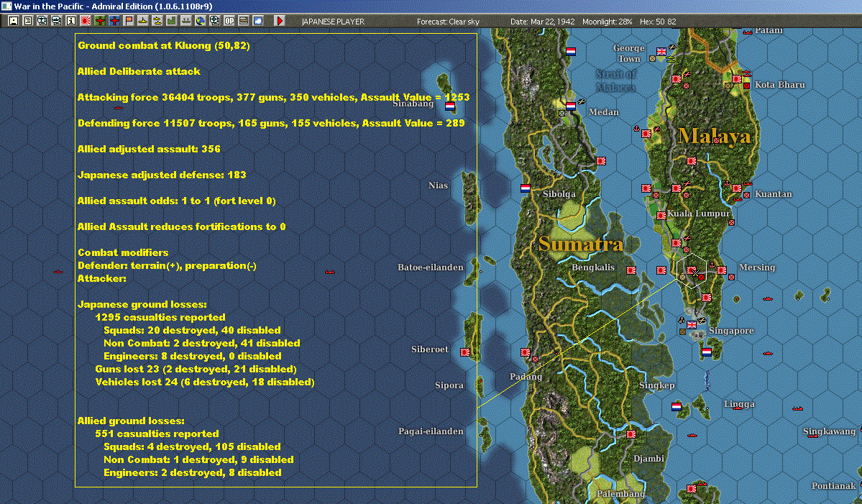Click the red play arrow button

pos(279,21)
